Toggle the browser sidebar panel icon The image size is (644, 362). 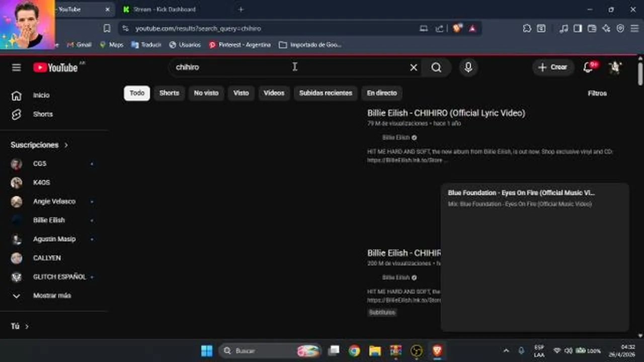pos(578,29)
